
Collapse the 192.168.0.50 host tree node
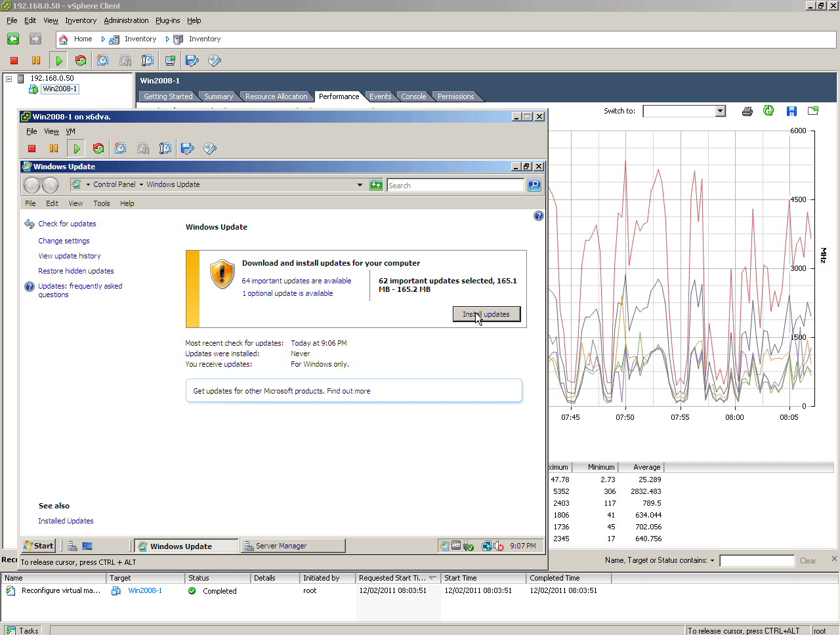pos(9,79)
